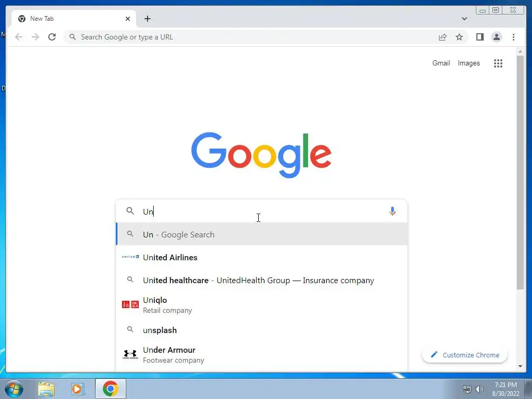The width and height of the screenshot is (532, 399).
Task: Click inside the Google search box text
Action: coord(261,211)
